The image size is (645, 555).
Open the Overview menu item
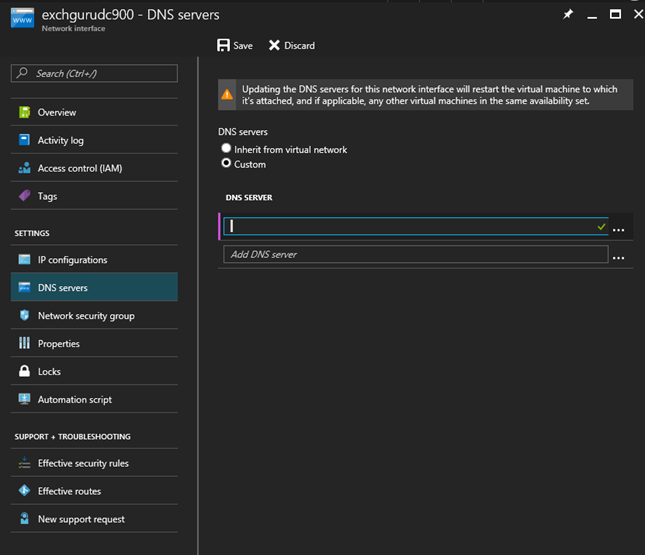coord(94,112)
